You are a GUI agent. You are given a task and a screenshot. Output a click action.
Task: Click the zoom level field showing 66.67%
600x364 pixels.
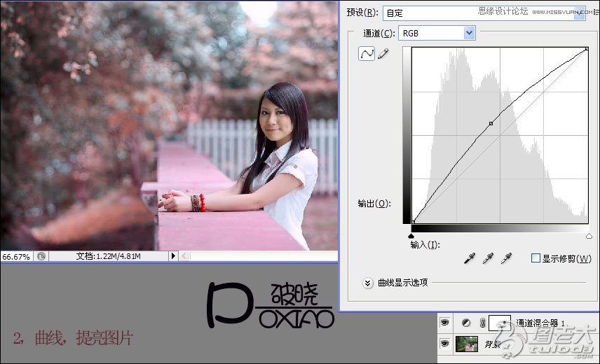[16, 257]
